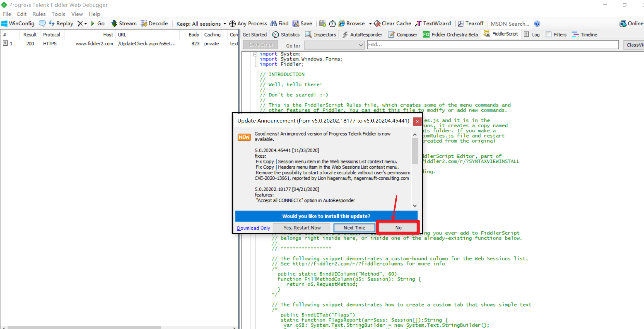Switch to the AutoResponder tab
Image resolution: width=644 pixels, height=329 pixels.
click(x=362, y=34)
